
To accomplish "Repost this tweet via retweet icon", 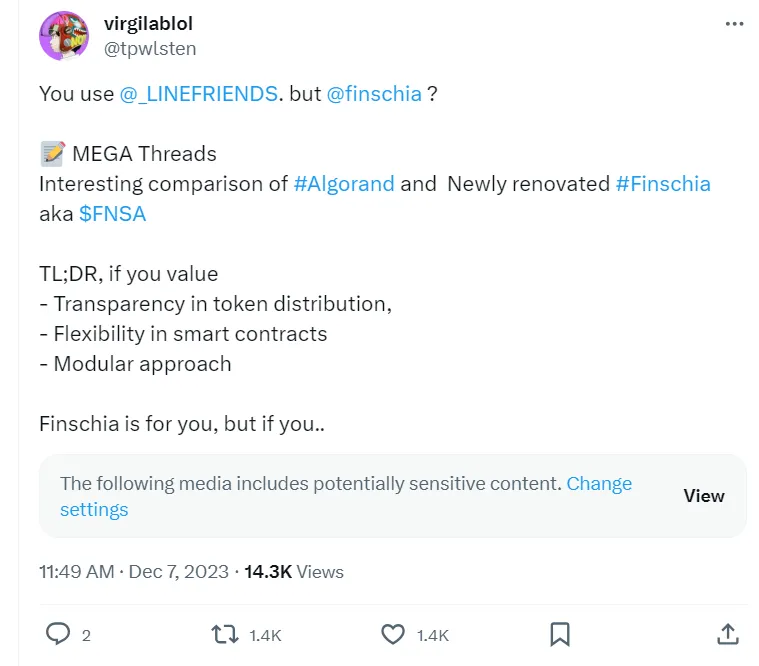I will click(x=225, y=634).
